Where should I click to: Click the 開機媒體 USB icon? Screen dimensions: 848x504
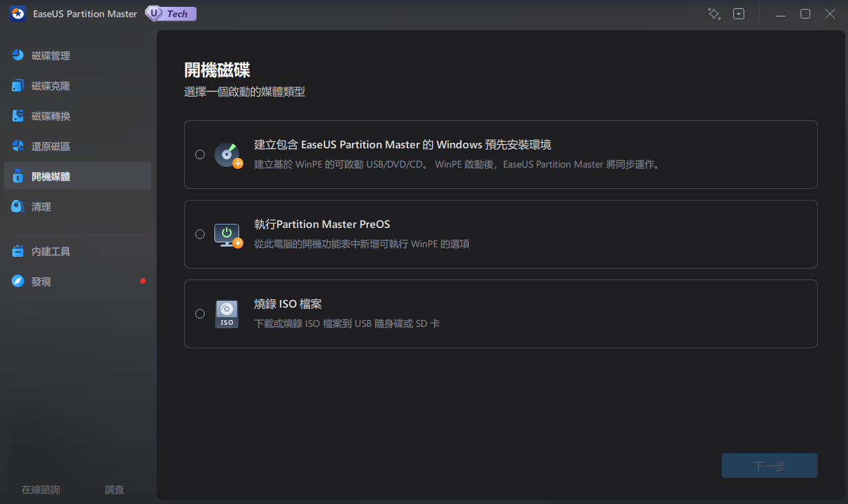(18, 176)
